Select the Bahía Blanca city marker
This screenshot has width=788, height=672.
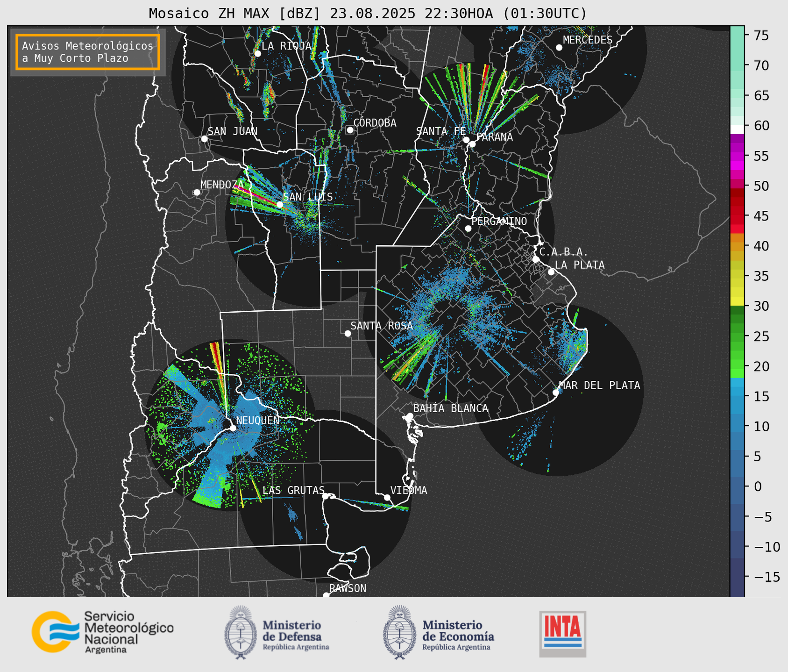pos(410,416)
